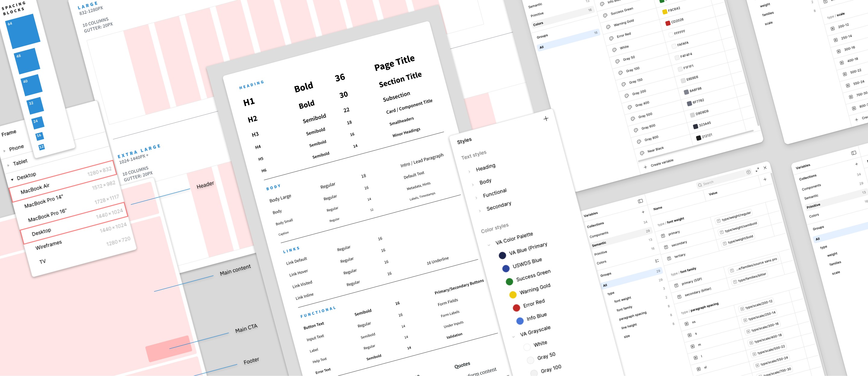This screenshot has height=376, width=868.
Task: Collapse the VA Grayscale color styles
Action: click(513, 337)
